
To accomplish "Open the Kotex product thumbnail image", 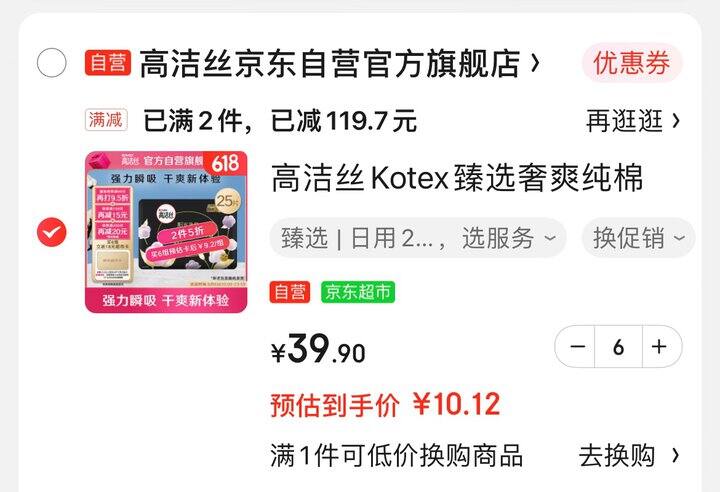I will coord(166,232).
